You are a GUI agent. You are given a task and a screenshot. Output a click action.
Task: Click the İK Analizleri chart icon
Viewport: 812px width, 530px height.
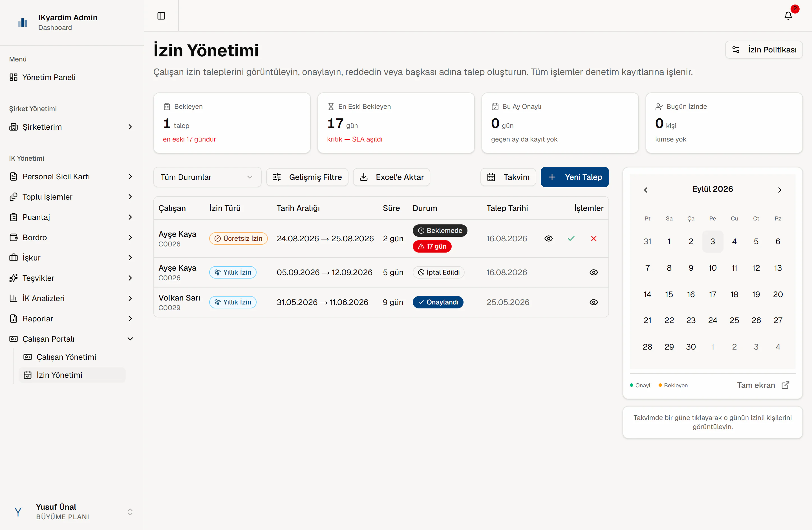[13, 298]
